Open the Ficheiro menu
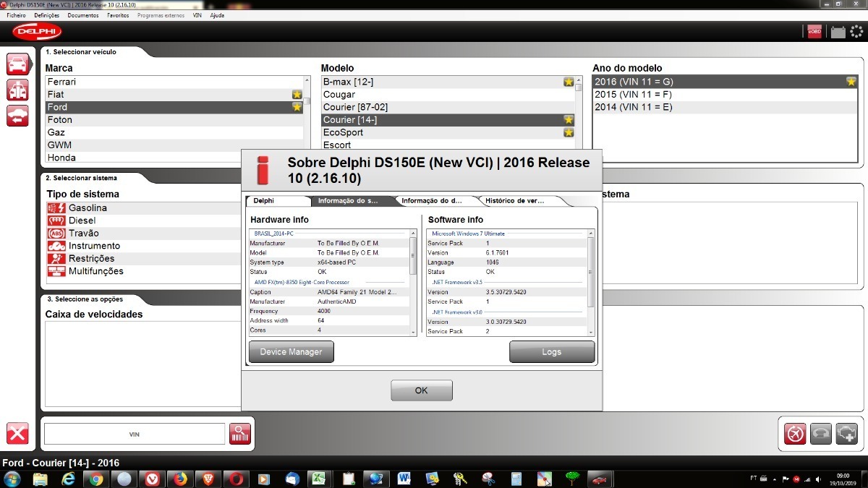This screenshot has height=488, width=868. (16, 15)
